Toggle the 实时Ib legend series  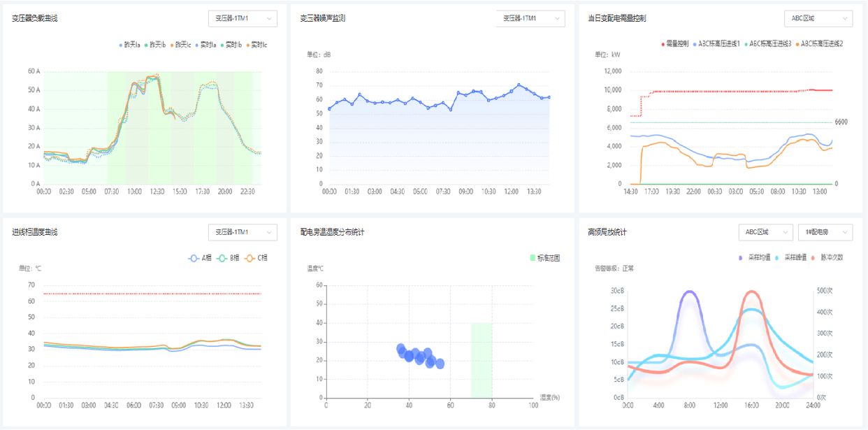pyautogui.click(x=231, y=45)
